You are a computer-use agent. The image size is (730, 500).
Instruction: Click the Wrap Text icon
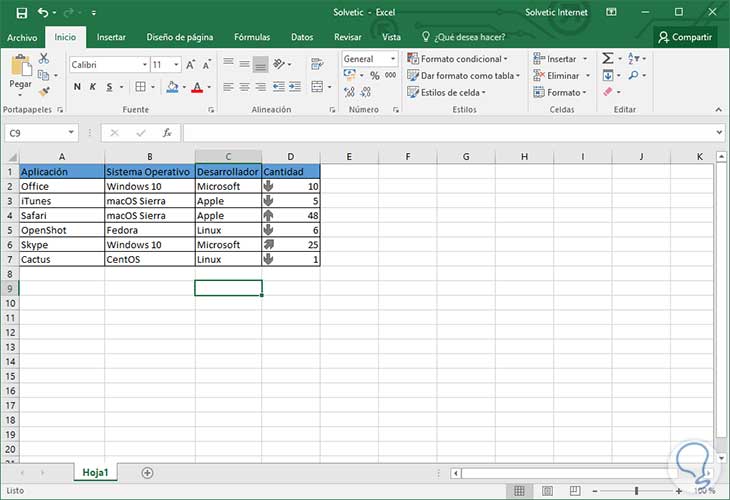(x=317, y=64)
